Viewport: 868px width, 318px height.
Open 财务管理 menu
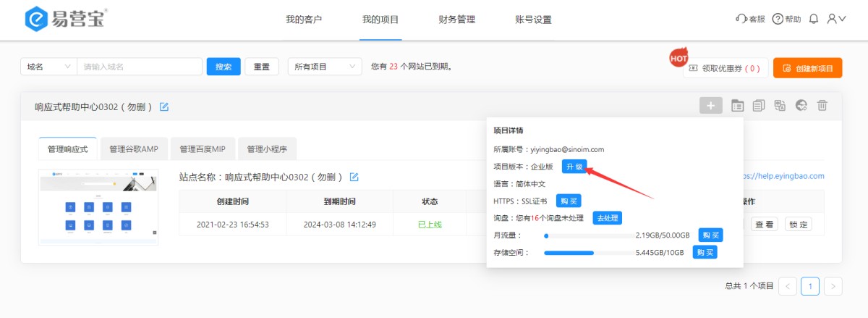[457, 20]
